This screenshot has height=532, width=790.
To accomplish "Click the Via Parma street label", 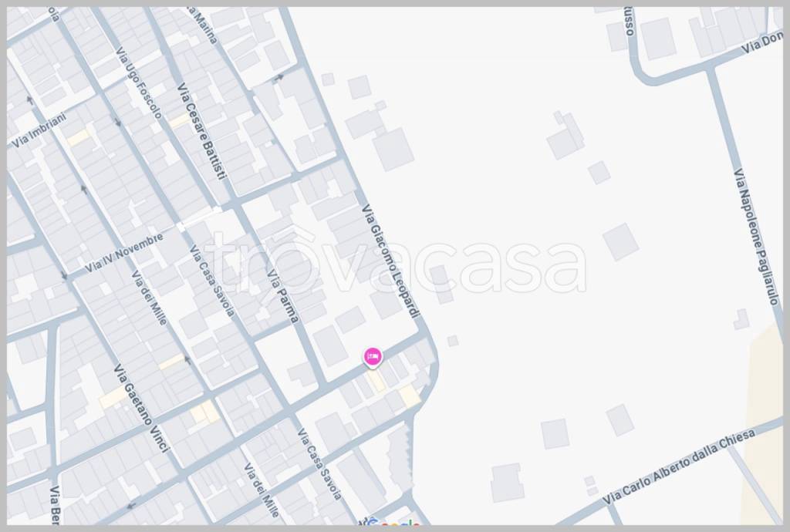I will [x=282, y=296].
